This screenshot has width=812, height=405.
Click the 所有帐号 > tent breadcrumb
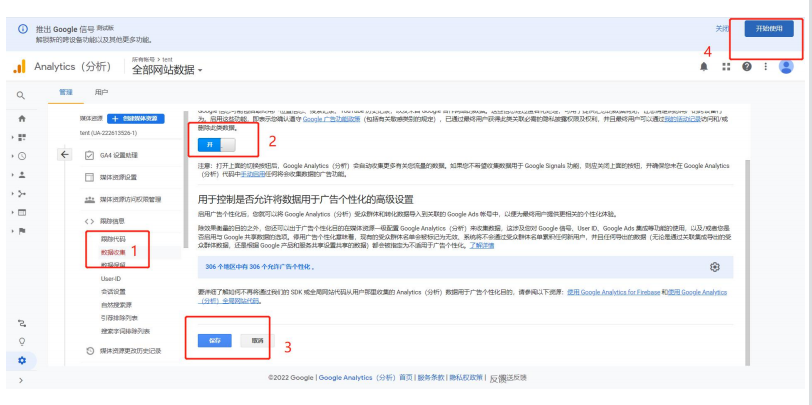click(152, 59)
